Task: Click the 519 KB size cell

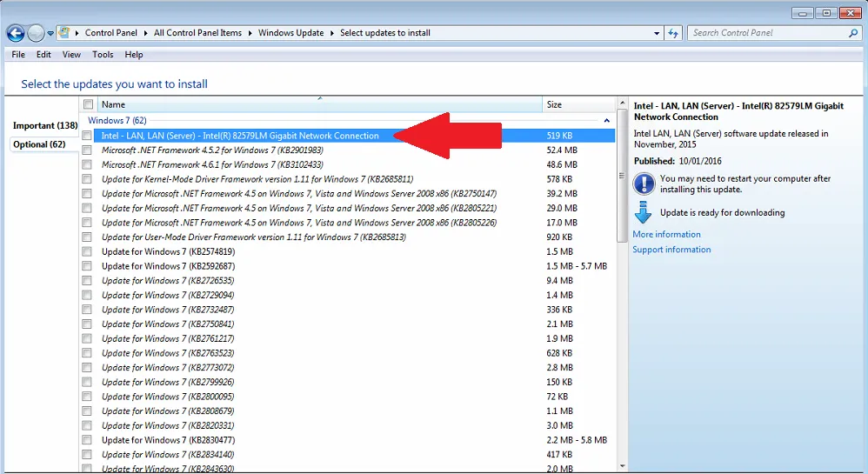Action: (559, 136)
